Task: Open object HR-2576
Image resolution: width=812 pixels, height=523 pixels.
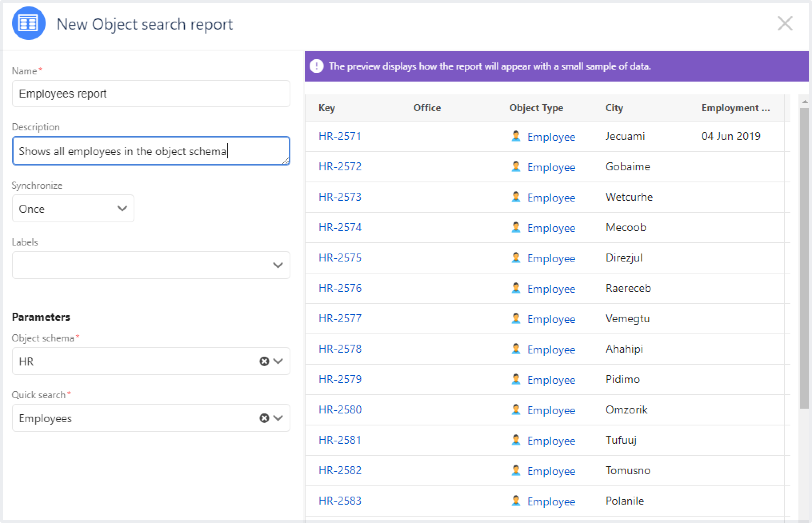Action: (340, 288)
